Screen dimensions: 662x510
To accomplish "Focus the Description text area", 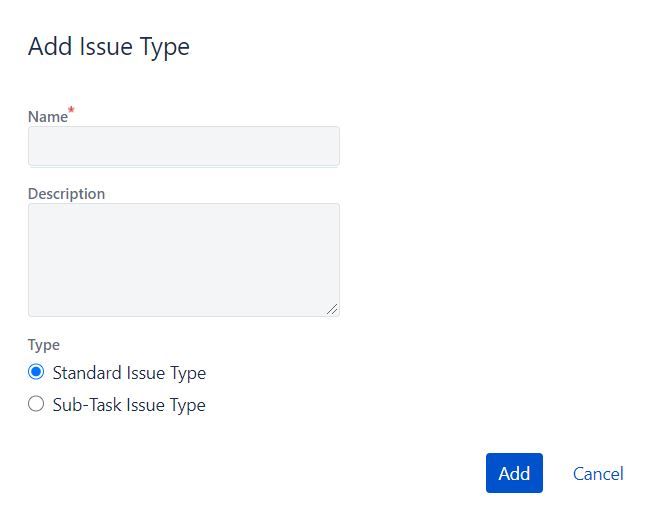I will click(x=183, y=260).
